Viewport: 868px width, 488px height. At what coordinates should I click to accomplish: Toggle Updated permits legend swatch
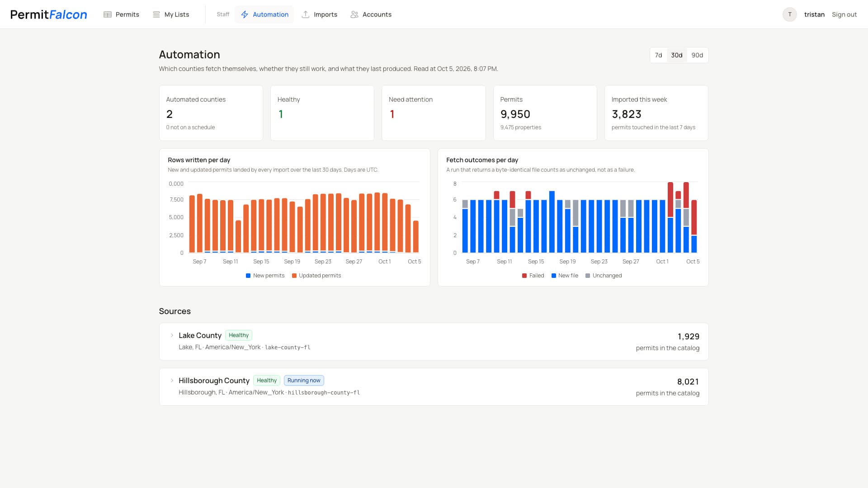click(x=294, y=276)
